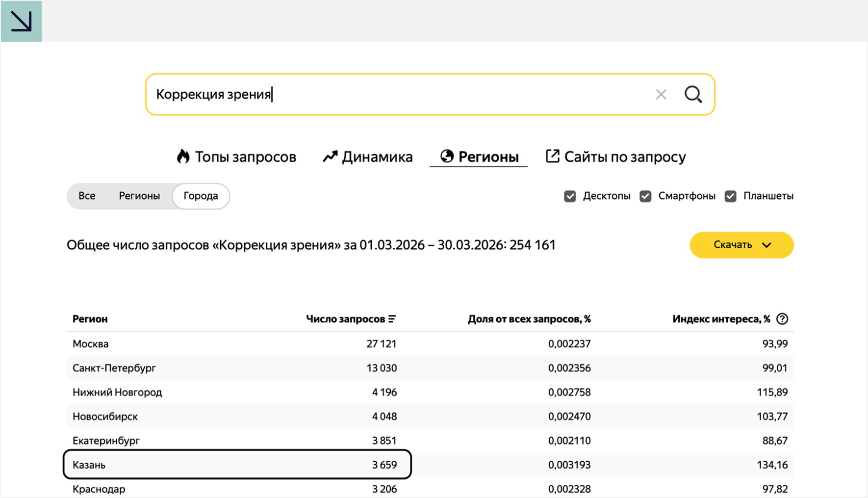Image resolution: width=868 pixels, height=498 pixels.
Task: Switch to the Топы запросов tab
Action: pos(245,157)
